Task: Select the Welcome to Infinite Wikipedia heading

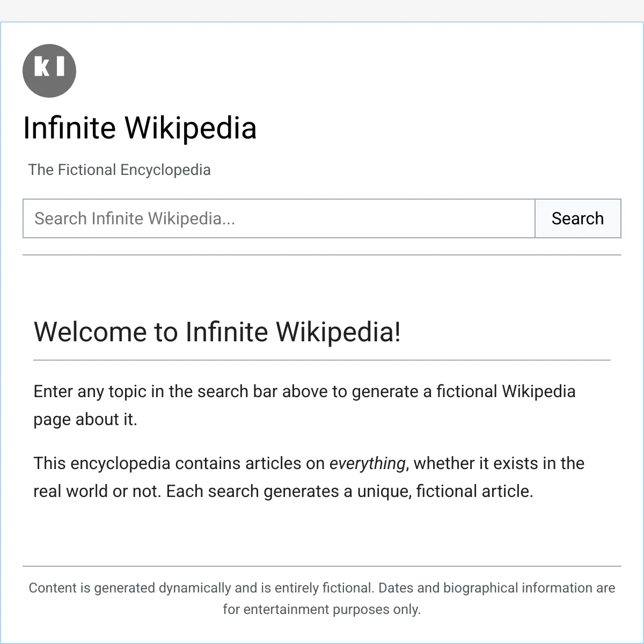Action: click(x=217, y=332)
